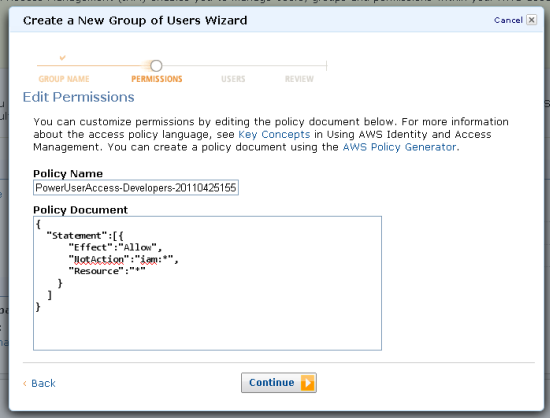Click the Cancel link in wizard header

tap(508, 20)
